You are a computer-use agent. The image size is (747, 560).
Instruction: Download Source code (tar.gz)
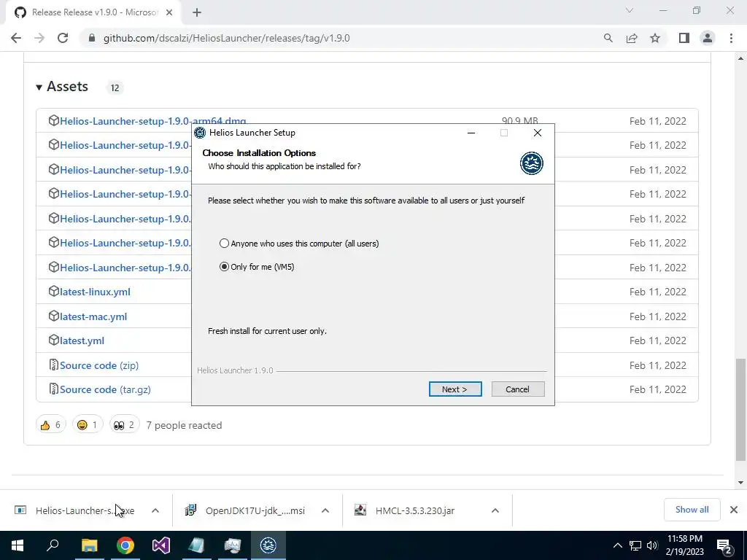click(x=105, y=389)
